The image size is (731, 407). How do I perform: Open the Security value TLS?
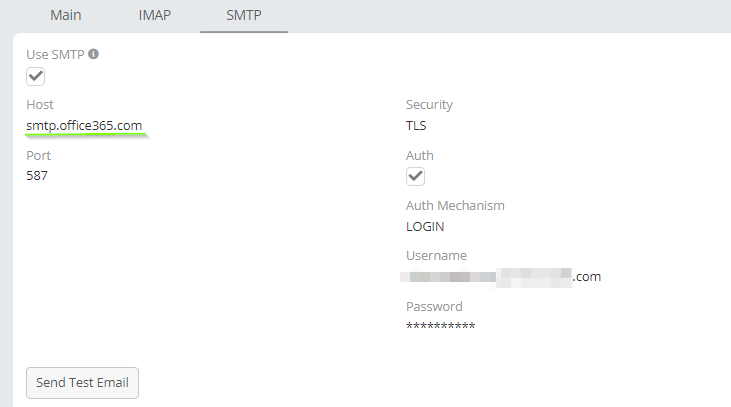416,125
